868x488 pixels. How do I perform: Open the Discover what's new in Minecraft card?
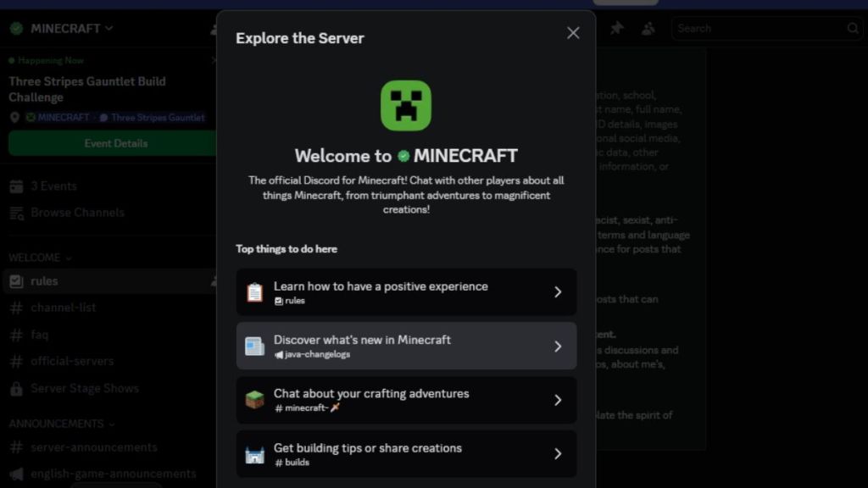coord(405,346)
